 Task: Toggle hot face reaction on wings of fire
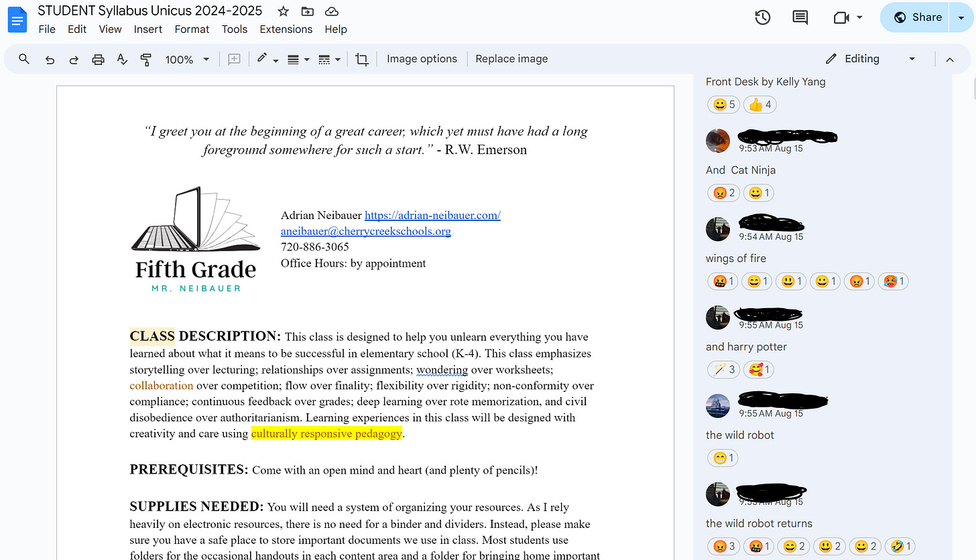pyautogui.click(x=894, y=281)
